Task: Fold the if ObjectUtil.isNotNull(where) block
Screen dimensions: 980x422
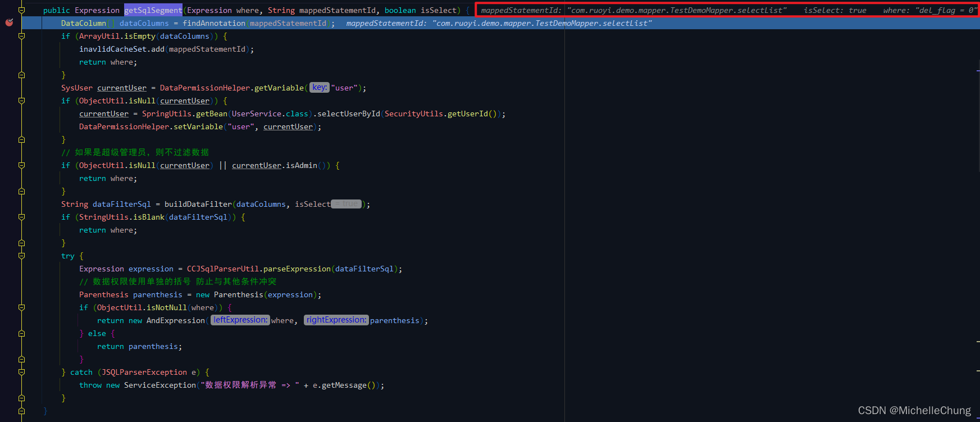Action: (x=21, y=307)
